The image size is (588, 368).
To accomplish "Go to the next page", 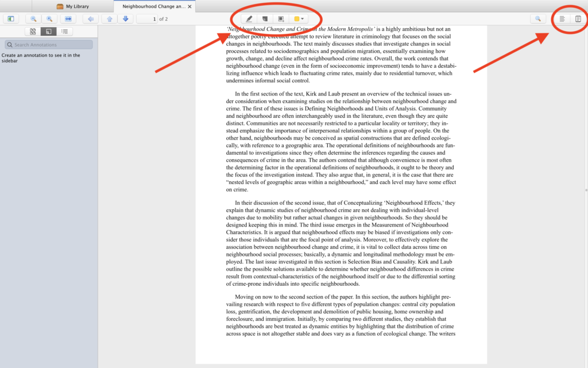I will [126, 19].
